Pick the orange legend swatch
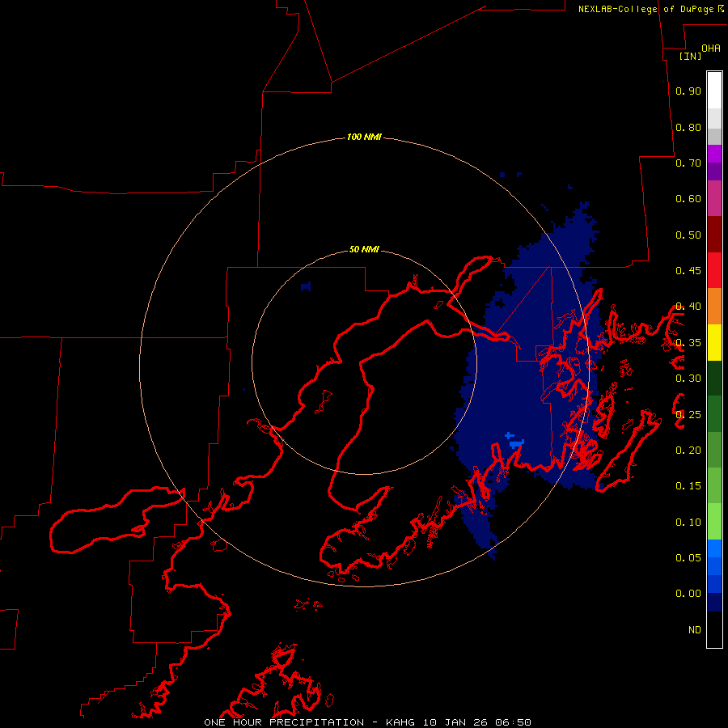This screenshot has height=728, width=728. pyautogui.click(x=714, y=307)
